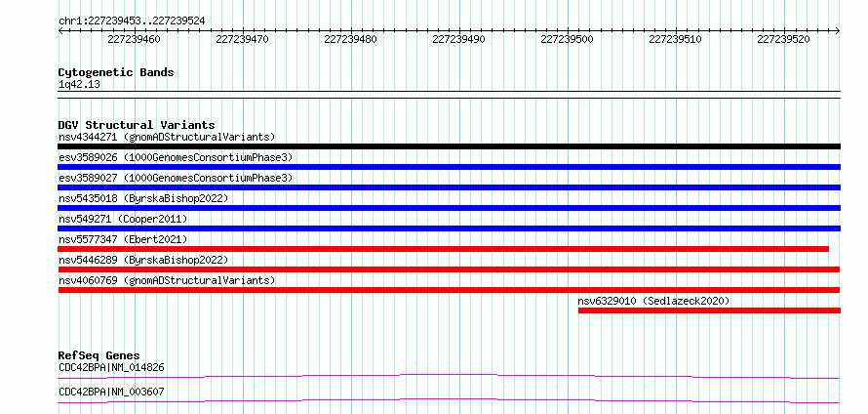
Task: Click the blue esv3589026 variant bar
Action: pyautogui.click(x=449, y=167)
